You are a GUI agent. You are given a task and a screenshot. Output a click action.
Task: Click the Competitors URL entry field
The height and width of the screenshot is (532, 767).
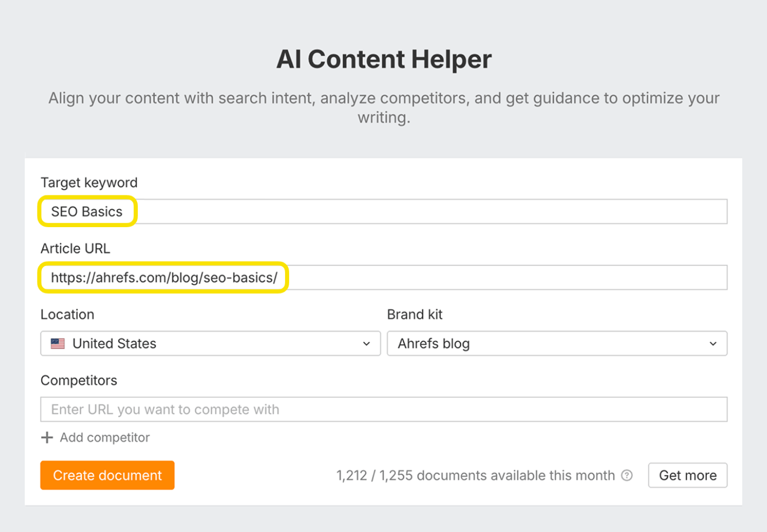point(384,409)
